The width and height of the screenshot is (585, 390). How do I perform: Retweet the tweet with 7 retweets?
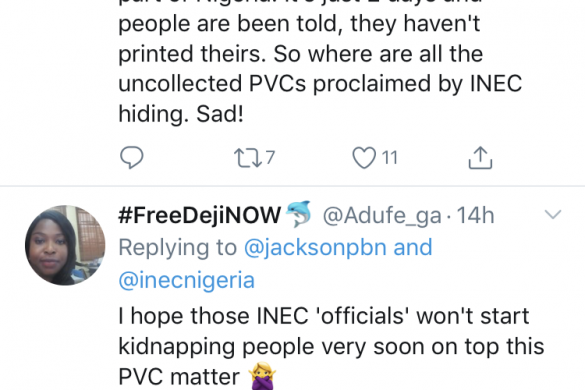[248, 158]
